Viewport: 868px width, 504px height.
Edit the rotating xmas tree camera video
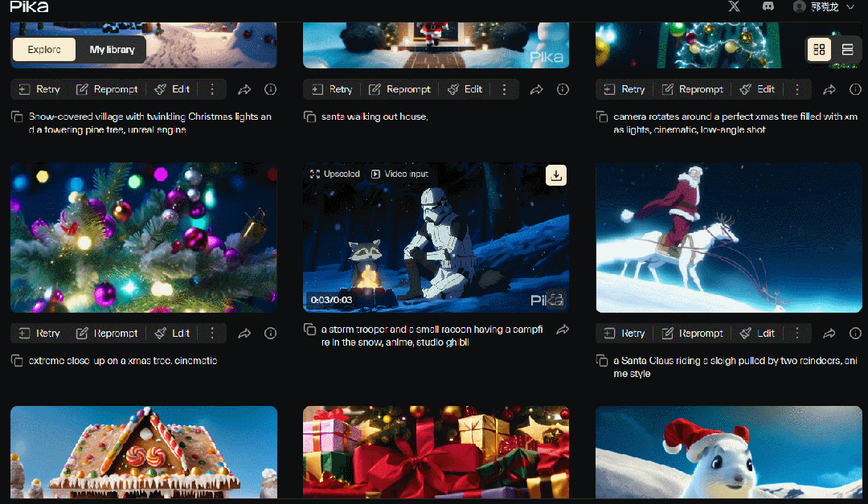[x=757, y=89]
